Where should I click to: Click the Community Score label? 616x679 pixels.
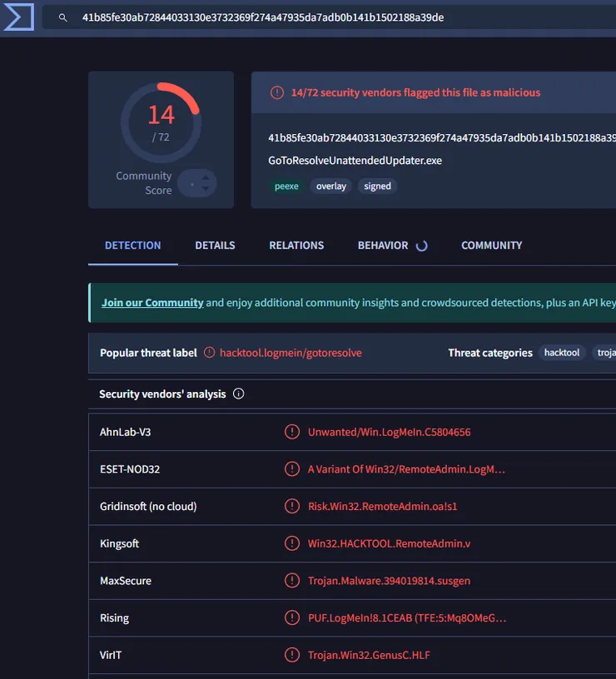pyautogui.click(x=144, y=183)
